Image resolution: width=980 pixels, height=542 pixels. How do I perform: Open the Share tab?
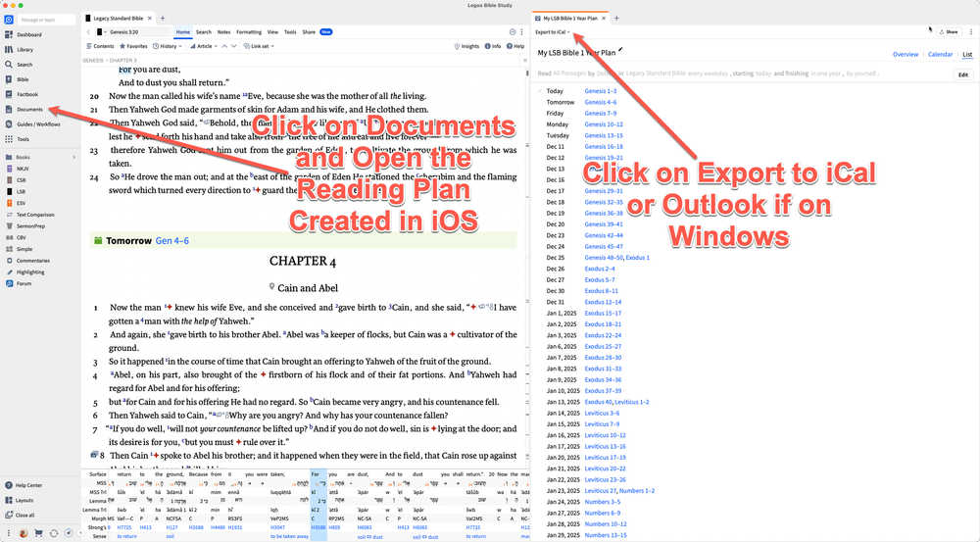click(x=309, y=32)
